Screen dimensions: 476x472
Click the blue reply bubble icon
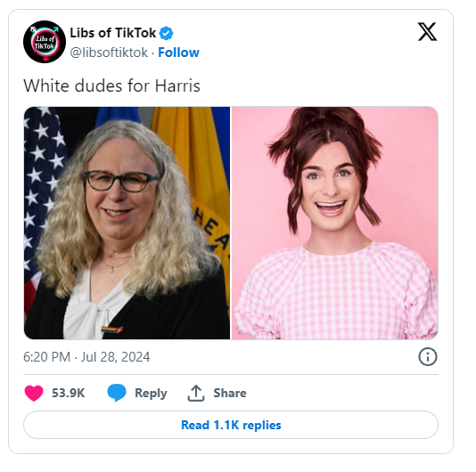pyautogui.click(x=117, y=393)
